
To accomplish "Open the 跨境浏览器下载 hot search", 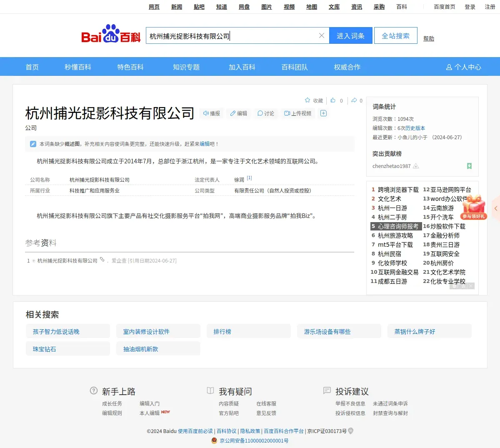I will (398, 190).
